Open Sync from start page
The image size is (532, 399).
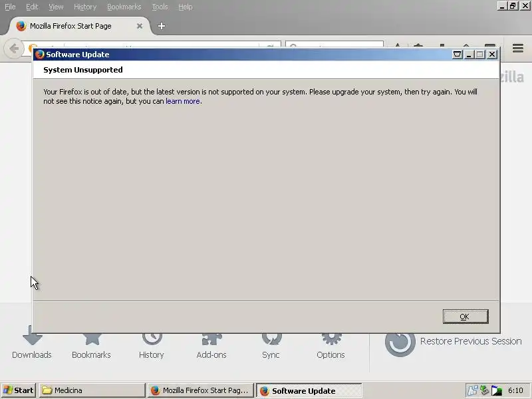pyautogui.click(x=271, y=344)
